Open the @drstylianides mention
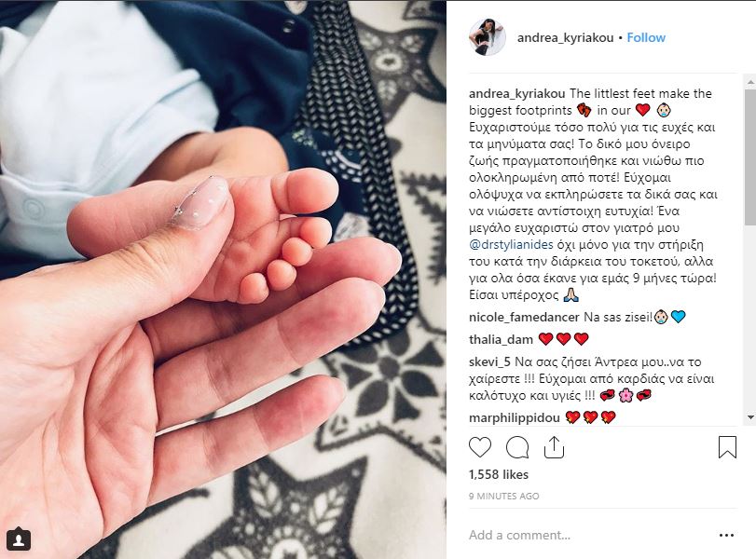 511,244
